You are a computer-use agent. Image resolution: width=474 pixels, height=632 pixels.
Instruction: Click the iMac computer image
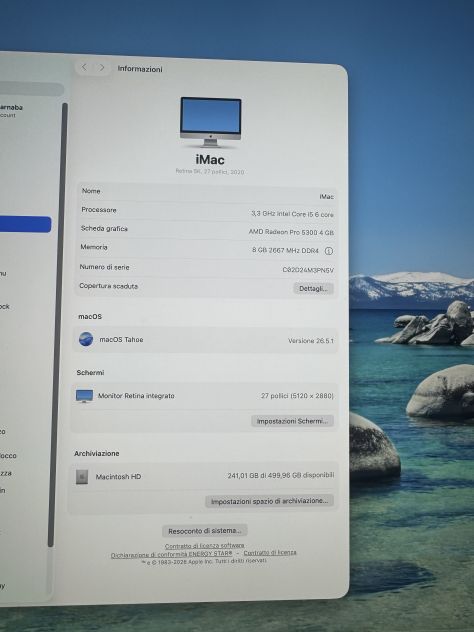[x=210, y=122]
